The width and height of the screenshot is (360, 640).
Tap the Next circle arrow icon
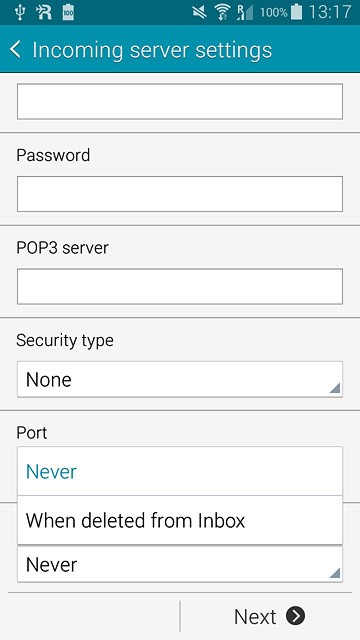coord(295,616)
